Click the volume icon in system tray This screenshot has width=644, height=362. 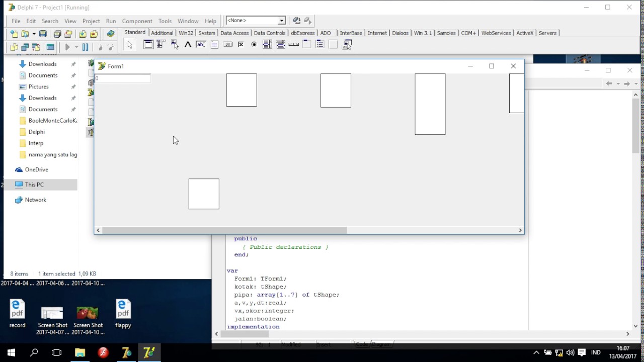click(570, 352)
